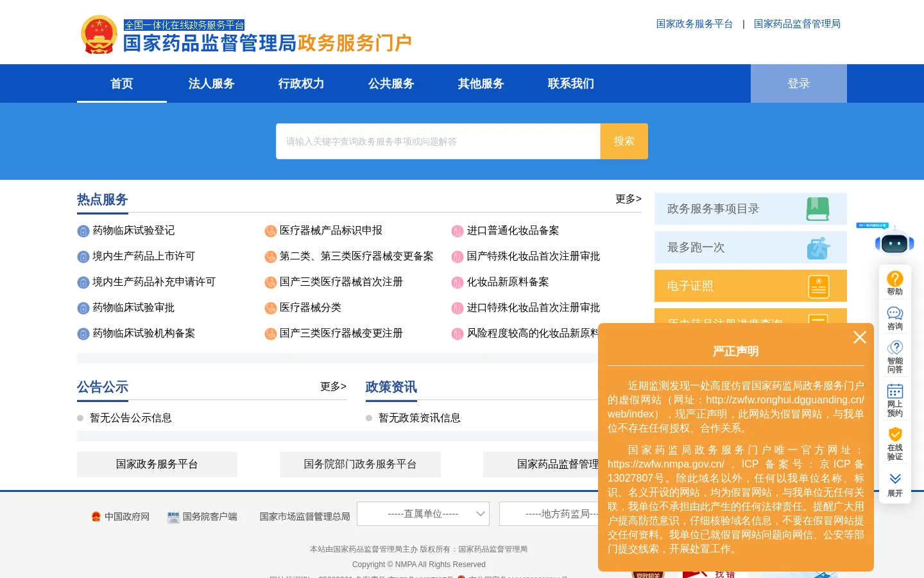
Task: Open 联系我们 menu
Action: tap(571, 83)
